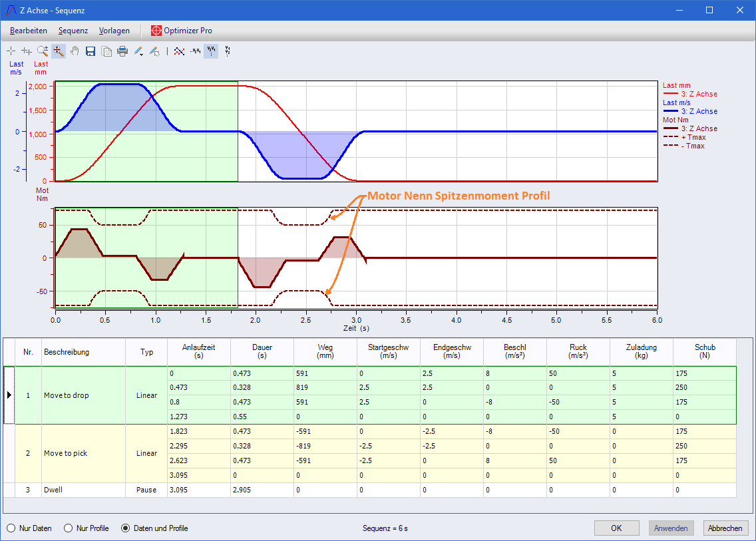Screen dimensions: 756x541
Task: Click the OK button
Action: point(616,528)
